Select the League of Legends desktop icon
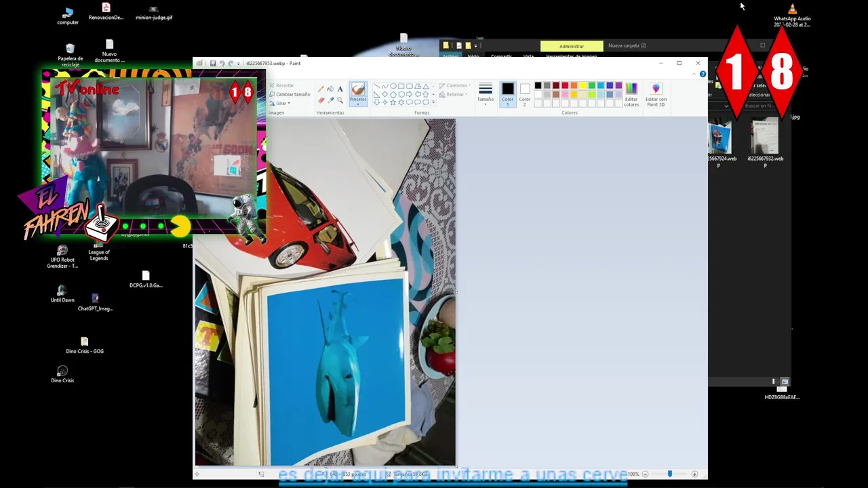This screenshot has height=488, width=868. [99, 251]
